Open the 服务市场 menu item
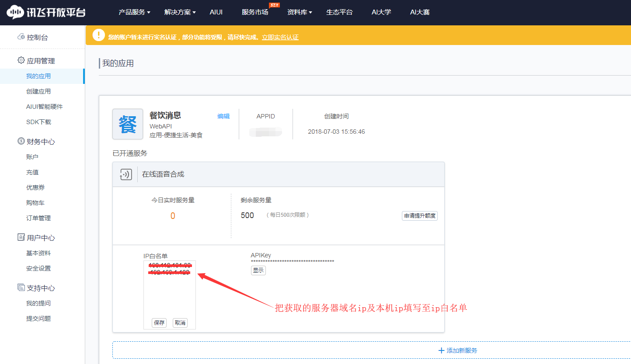 (x=255, y=12)
